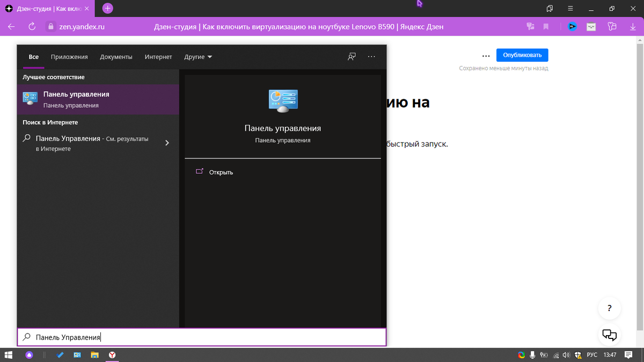Open a new browser tab with the plus button
This screenshot has width=644, height=362.
coord(107,8)
